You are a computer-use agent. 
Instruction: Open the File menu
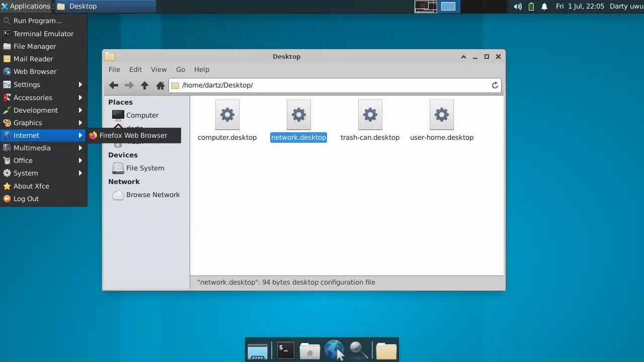(115, 69)
